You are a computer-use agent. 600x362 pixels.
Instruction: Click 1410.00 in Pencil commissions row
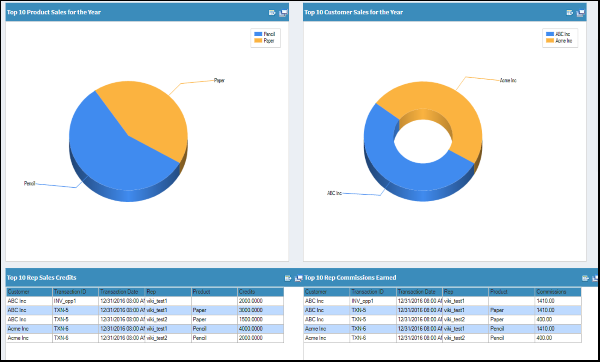[x=558, y=329]
